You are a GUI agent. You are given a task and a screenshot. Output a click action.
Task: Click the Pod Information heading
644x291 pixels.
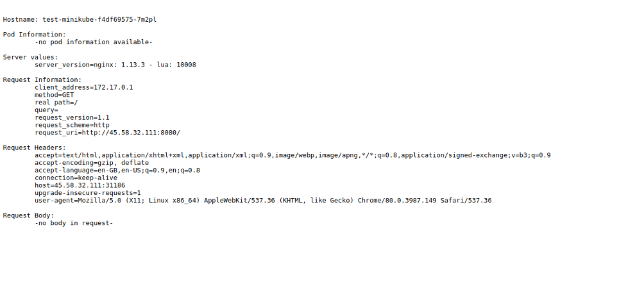(x=34, y=35)
